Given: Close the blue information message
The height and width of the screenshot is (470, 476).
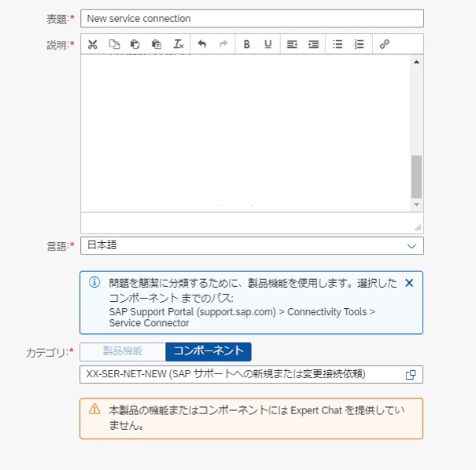Looking at the screenshot, I should [x=408, y=283].
